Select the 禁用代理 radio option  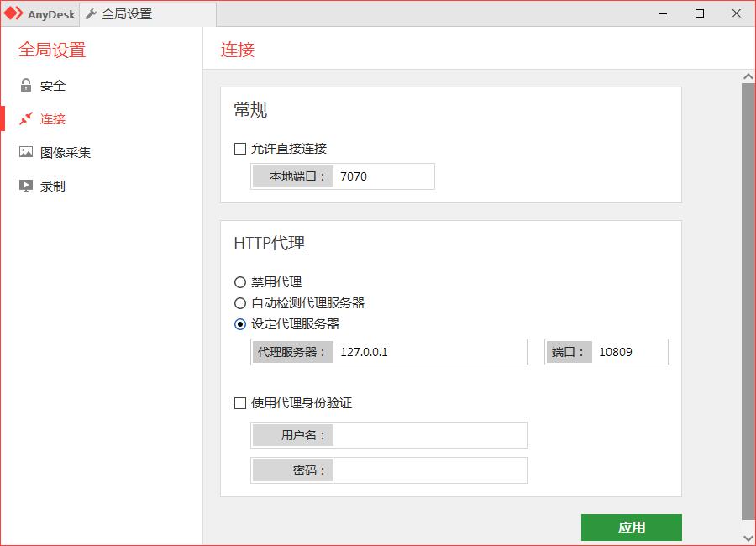click(x=240, y=282)
